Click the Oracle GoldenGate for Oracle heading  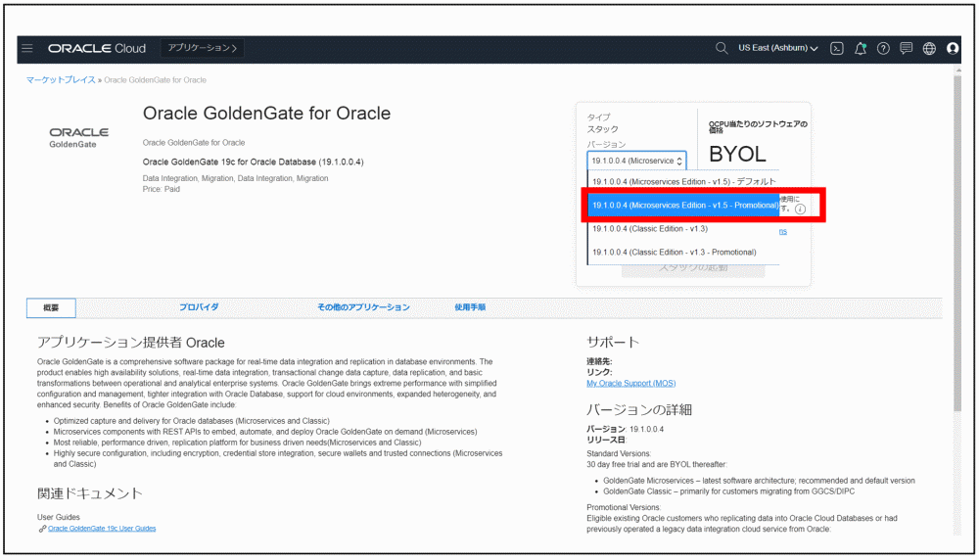[x=266, y=113]
